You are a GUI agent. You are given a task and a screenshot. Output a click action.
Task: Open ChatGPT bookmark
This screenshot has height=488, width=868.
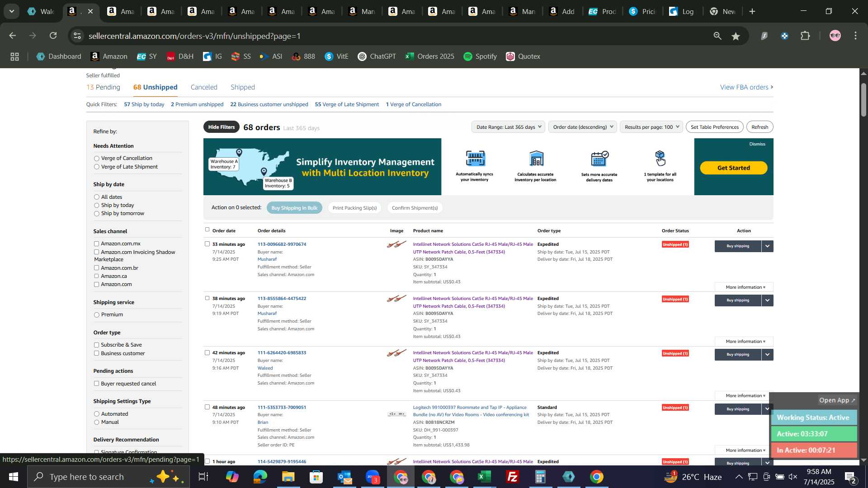pyautogui.click(x=377, y=56)
